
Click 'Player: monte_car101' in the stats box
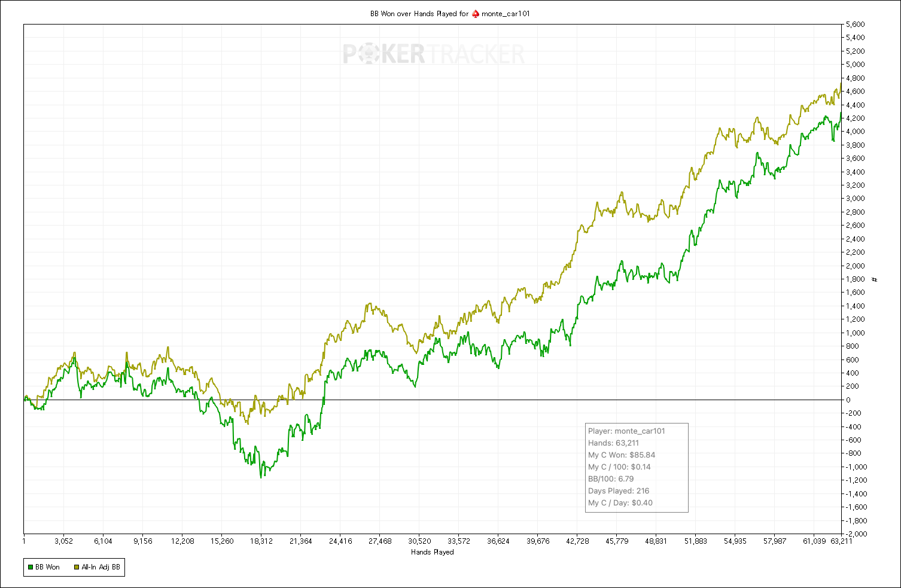pos(626,431)
